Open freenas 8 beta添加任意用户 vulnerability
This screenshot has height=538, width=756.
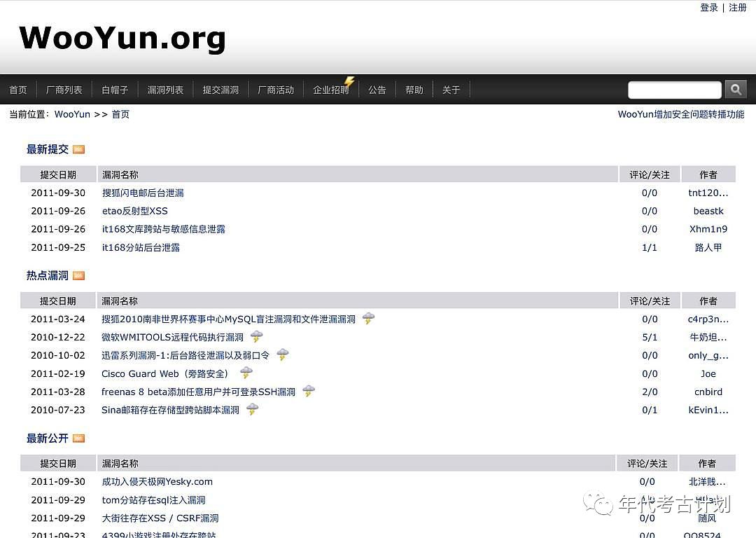[198, 392]
